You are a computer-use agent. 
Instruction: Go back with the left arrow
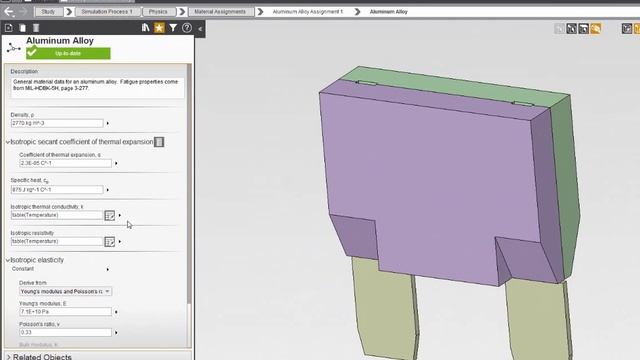[9, 12]
